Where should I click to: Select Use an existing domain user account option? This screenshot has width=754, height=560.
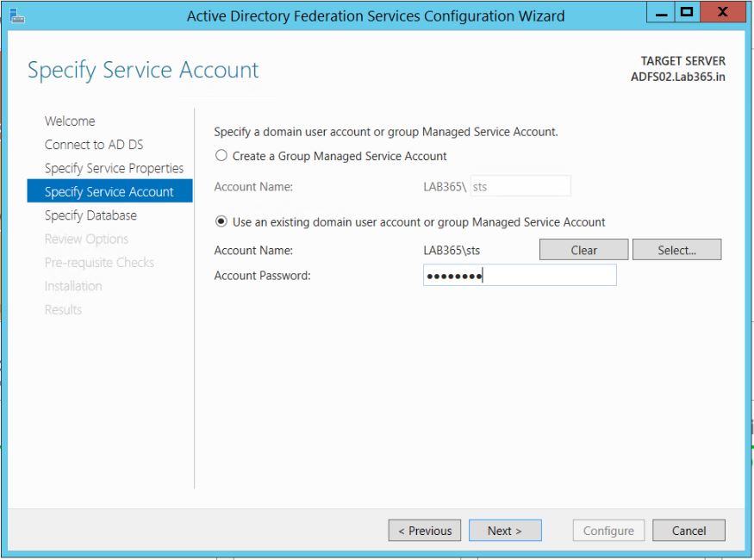pos(221,221)
